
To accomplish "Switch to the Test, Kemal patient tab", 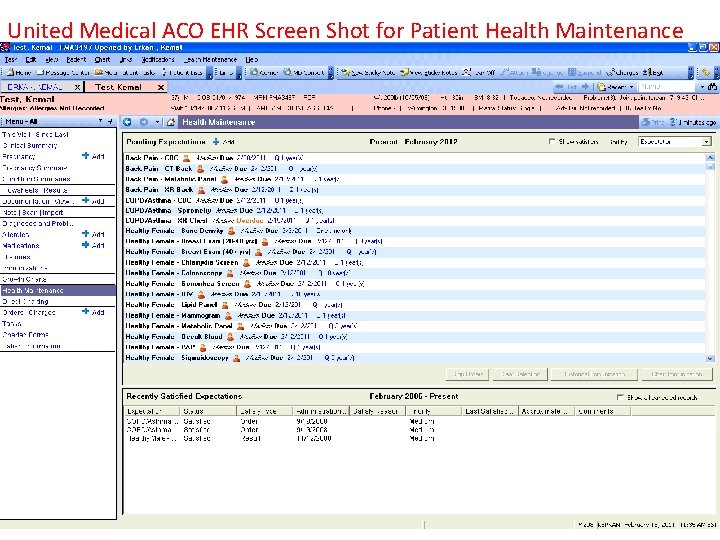I will [122, 87].
